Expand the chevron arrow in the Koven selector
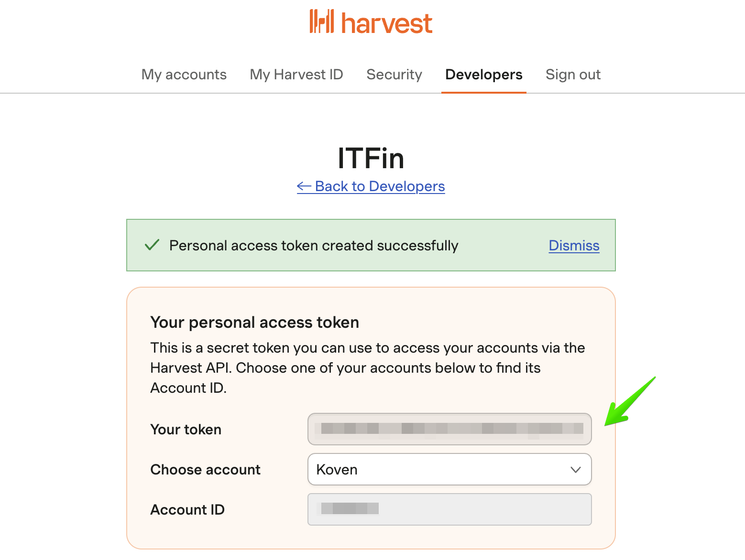 [x=576, y=470]
